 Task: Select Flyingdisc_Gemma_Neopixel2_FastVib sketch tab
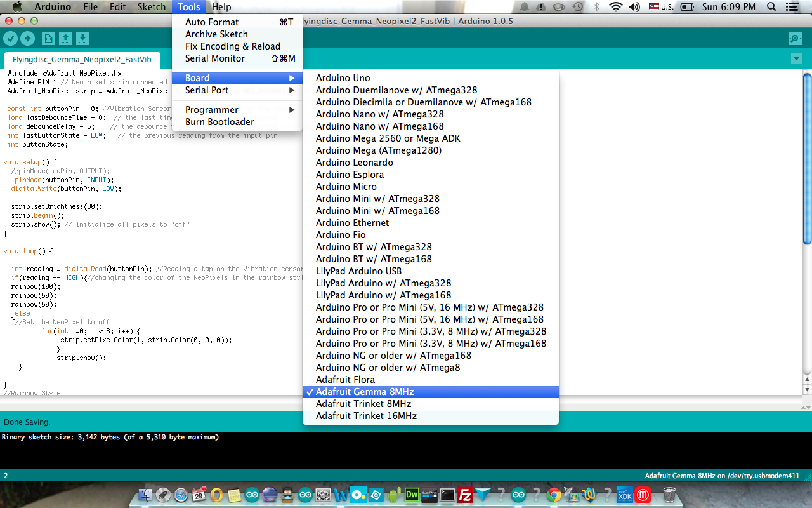[x=82, y=60]
